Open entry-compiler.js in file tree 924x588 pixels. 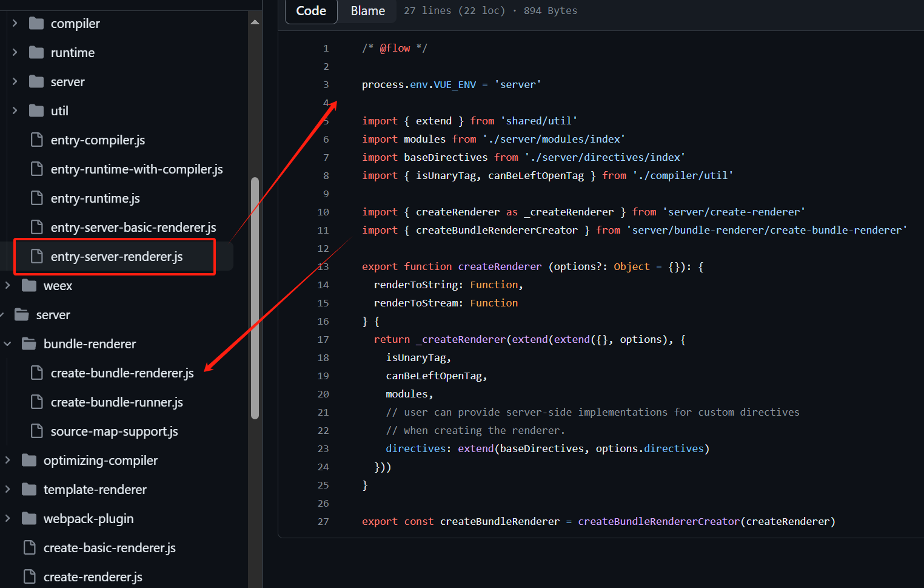tap(98, 140)
